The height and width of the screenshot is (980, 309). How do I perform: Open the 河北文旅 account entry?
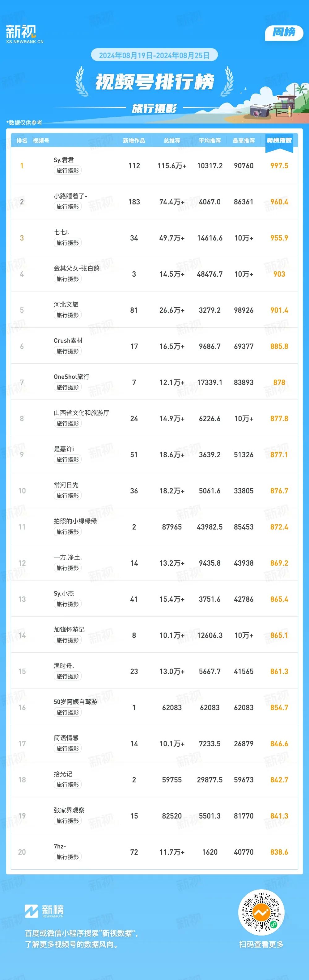66,304
